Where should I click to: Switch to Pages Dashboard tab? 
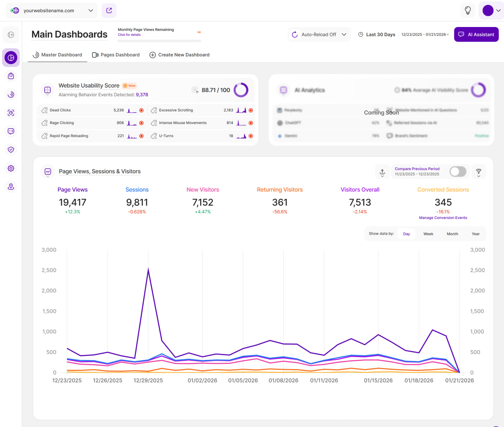tap(116, 55)
